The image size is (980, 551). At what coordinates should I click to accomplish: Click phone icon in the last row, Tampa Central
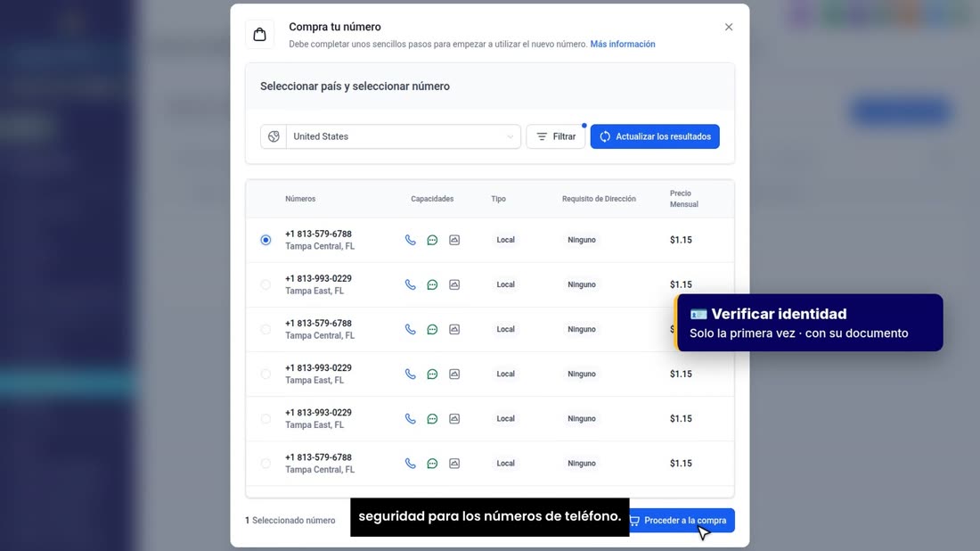click(411, 464)
